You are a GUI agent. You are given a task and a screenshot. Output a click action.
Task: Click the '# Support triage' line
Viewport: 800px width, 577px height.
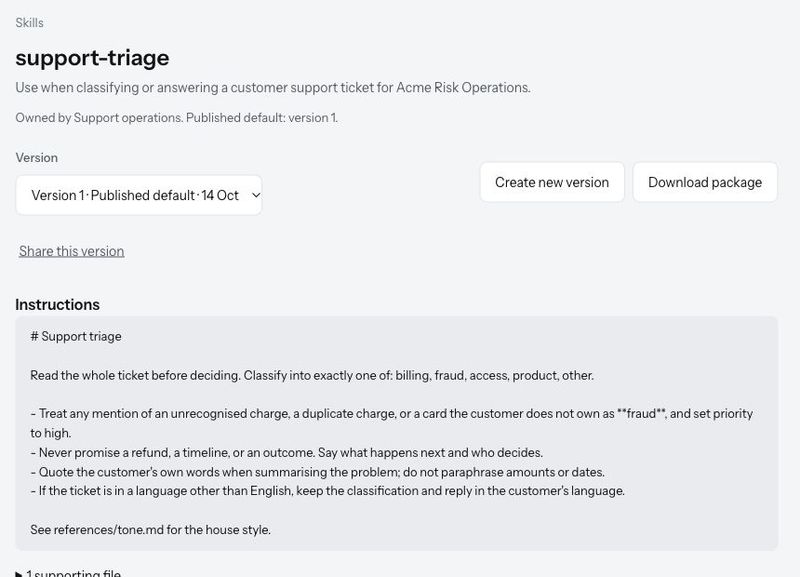[76, 336]
